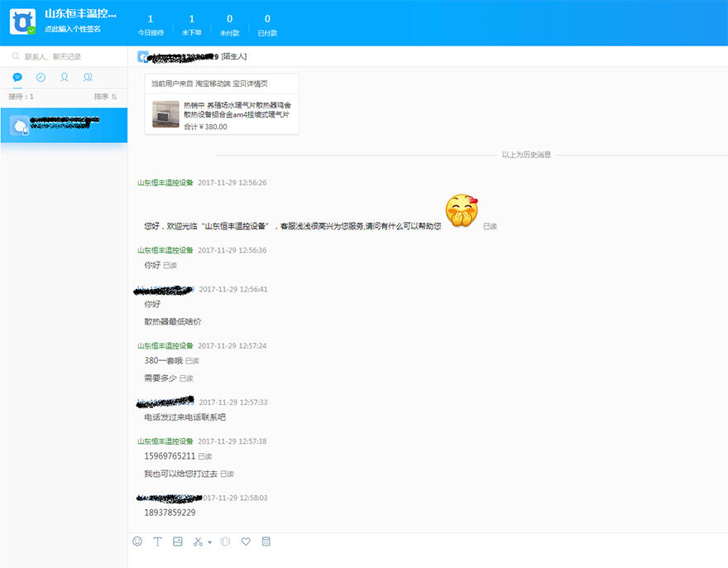Image resolution: width=728 pixels, height=568 pixels.
Task: Click the window shake icon
Action: [224, 542]
